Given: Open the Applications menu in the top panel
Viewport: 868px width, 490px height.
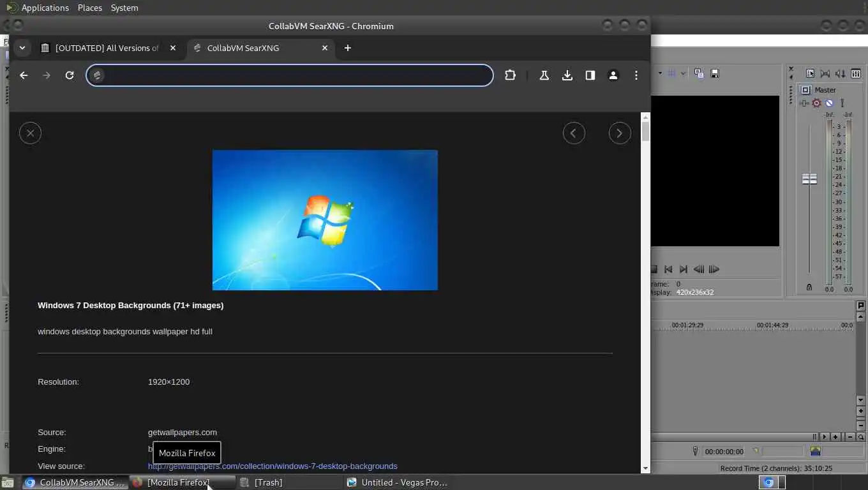Looking at the screenshot, I should pyautogui.click(x=45, y=8).
